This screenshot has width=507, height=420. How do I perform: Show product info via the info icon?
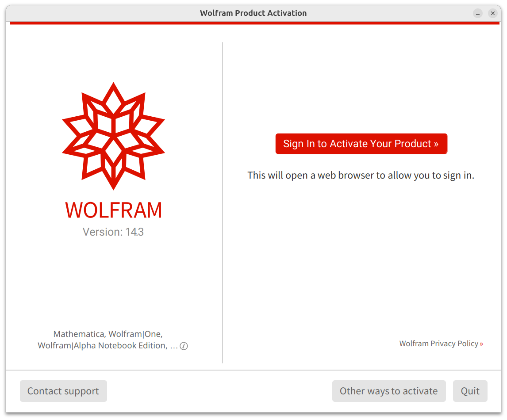click(x=184, y=346)
